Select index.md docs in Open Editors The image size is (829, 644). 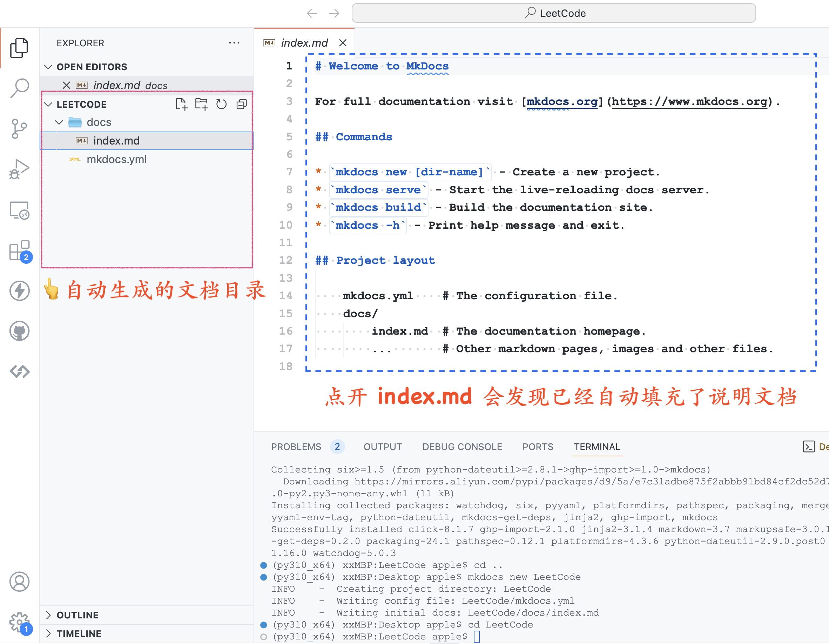[x=147, y=85]
